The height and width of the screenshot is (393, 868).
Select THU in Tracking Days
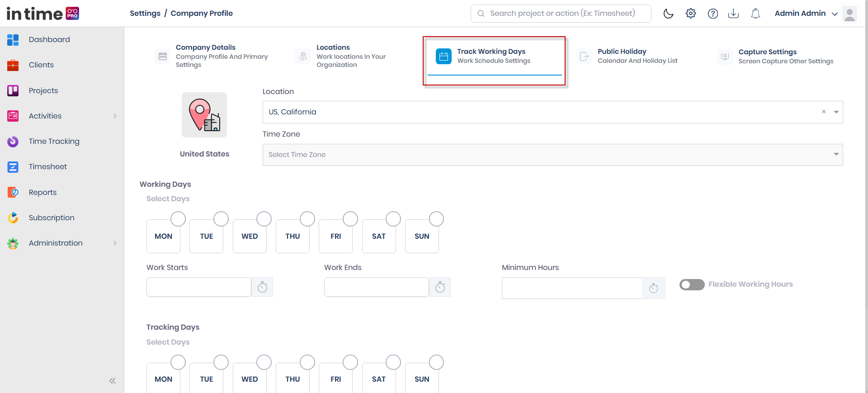pos(293,379)
